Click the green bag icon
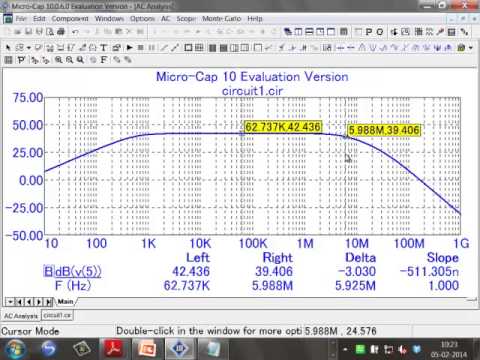This screenshot has width=480, height=360. point(461,48)
